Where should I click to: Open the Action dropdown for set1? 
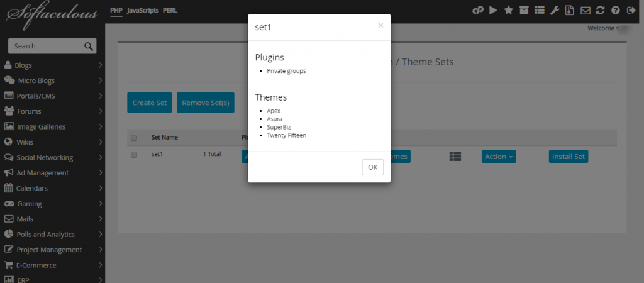499,157
